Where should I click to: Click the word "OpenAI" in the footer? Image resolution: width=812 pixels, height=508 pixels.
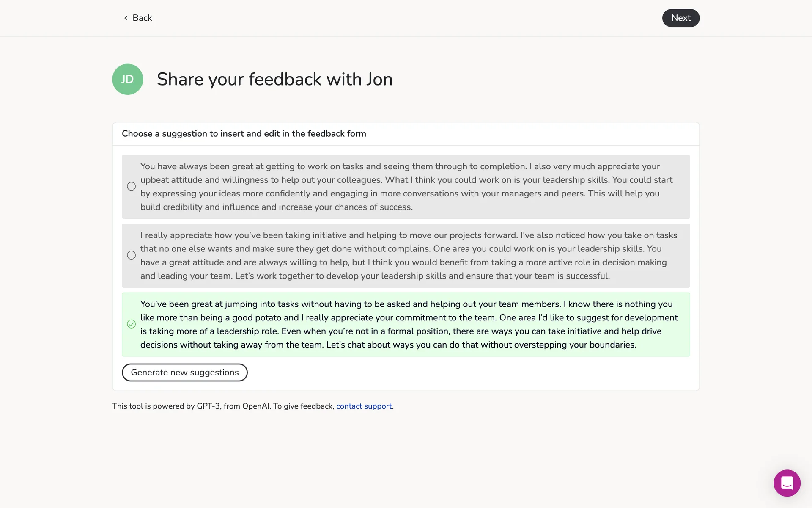point(255,406)
